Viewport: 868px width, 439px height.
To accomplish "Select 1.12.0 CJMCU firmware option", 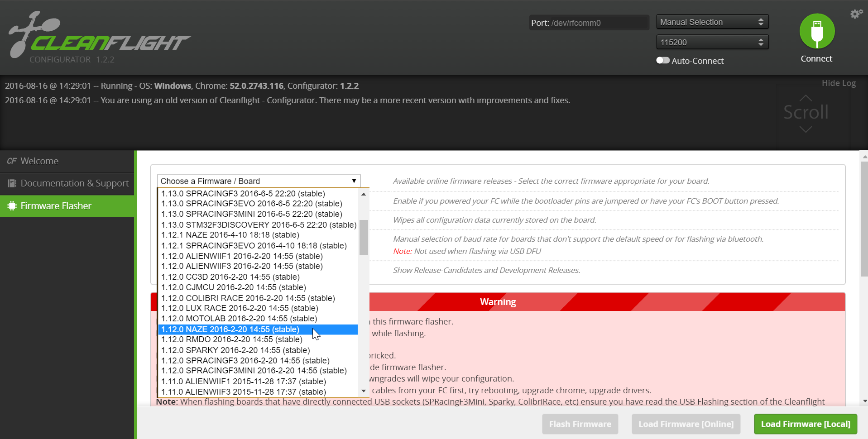I will tap(258, 287).
